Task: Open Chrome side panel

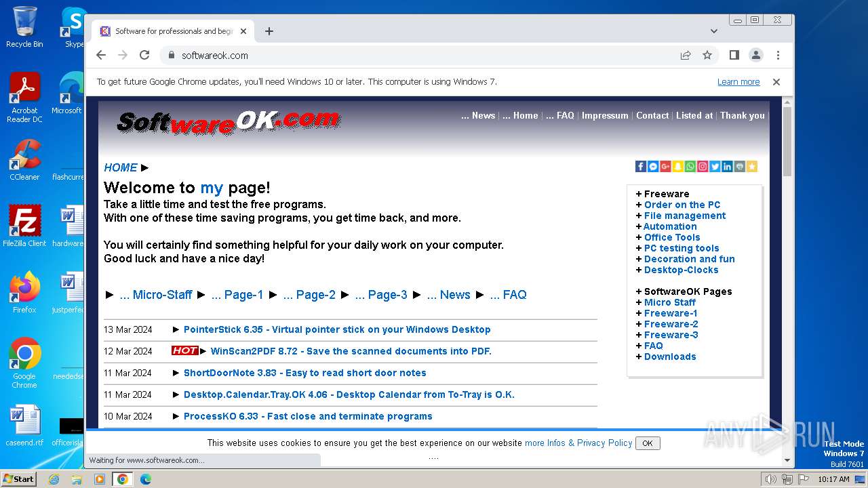Action: click(734, 55)
